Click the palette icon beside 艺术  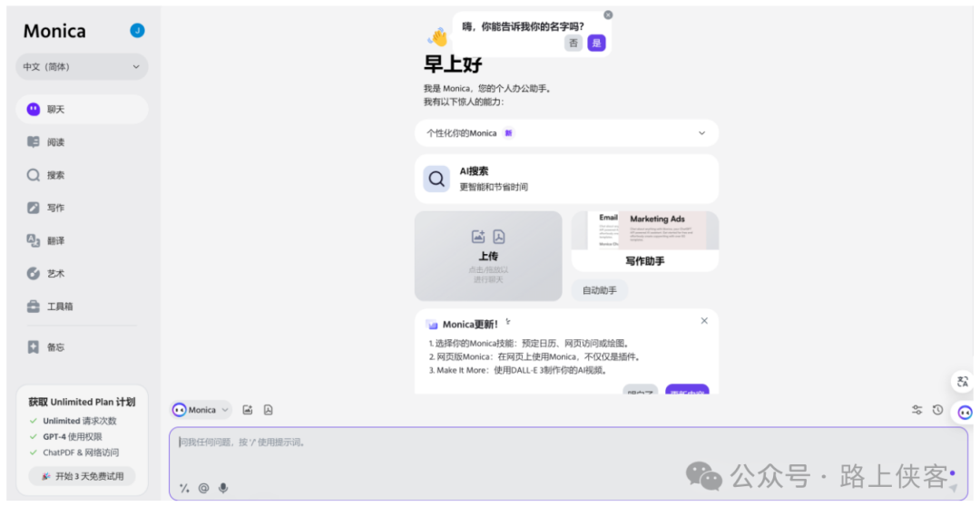tap(34, 274)
